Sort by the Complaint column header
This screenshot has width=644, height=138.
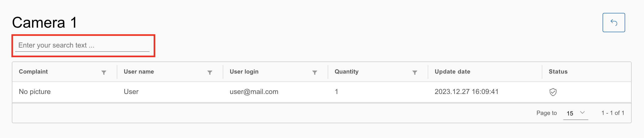33,72
